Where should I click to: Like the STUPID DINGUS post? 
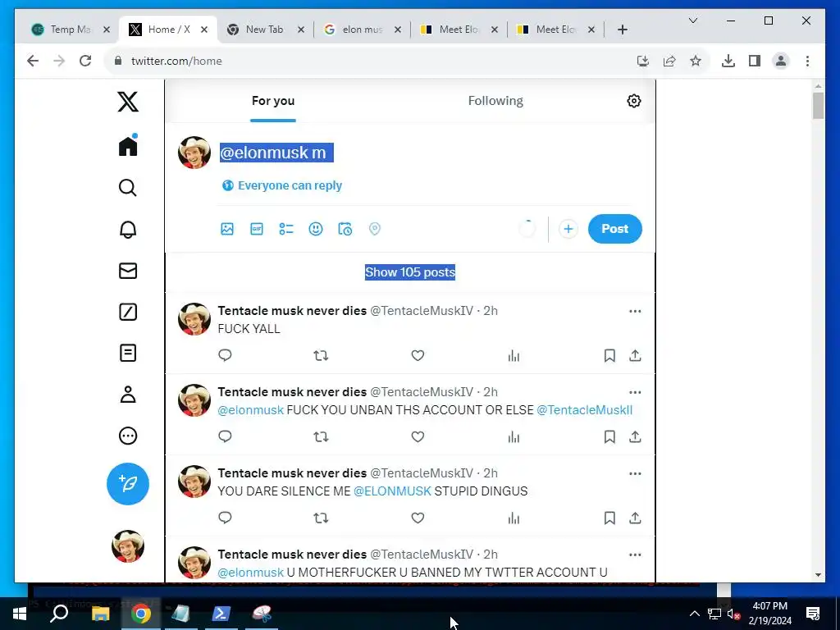point(418,518)
